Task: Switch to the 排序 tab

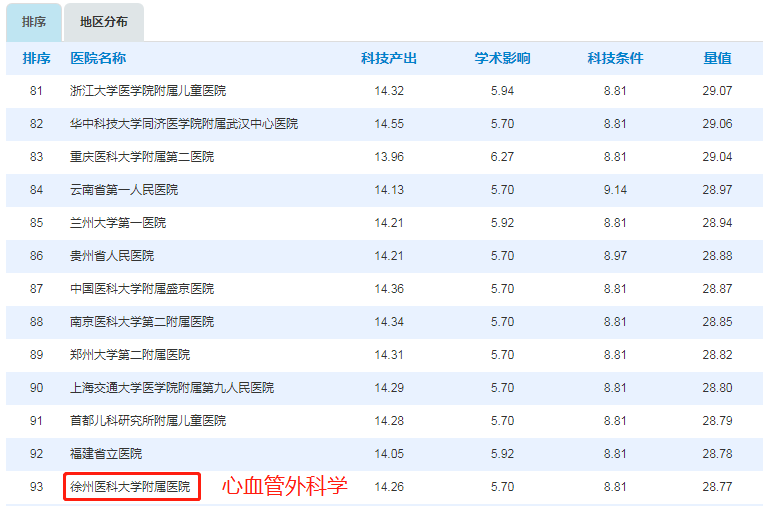Action: pos(34,22)
